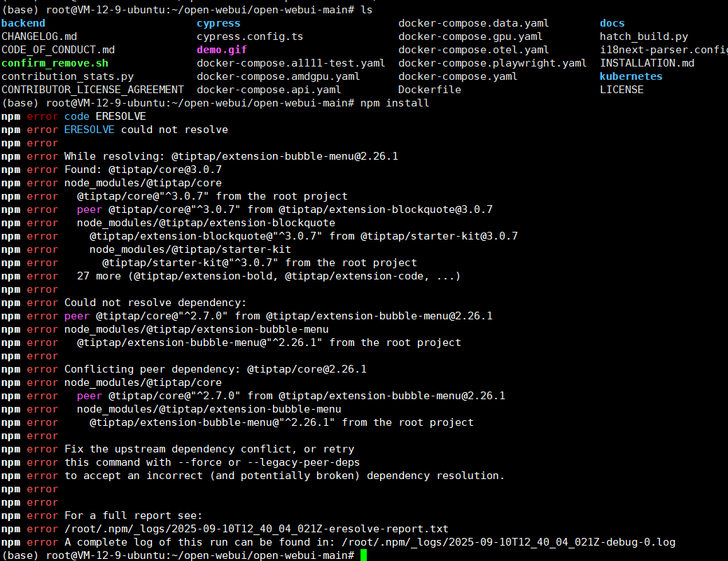Click the magenta 'demo.gif' file name

[221, 50]
